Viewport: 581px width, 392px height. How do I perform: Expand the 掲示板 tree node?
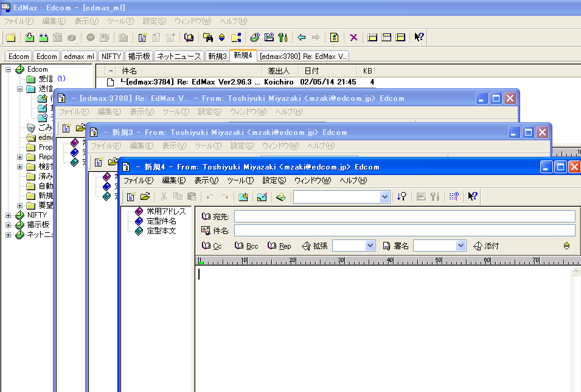point(8,225)
